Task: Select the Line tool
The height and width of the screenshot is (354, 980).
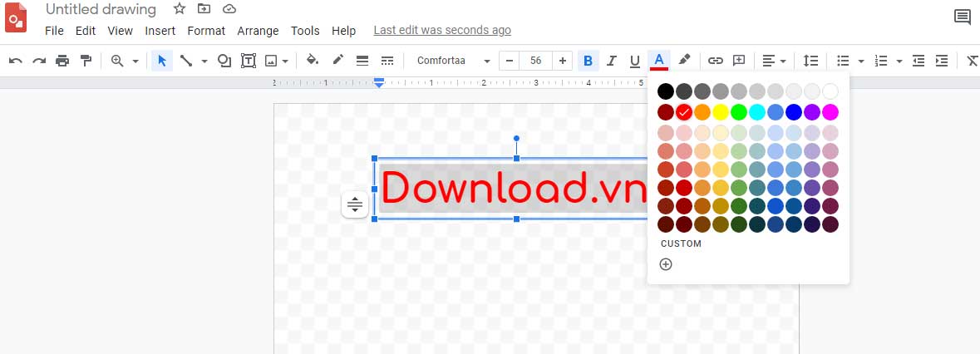Action: (185, 61)
